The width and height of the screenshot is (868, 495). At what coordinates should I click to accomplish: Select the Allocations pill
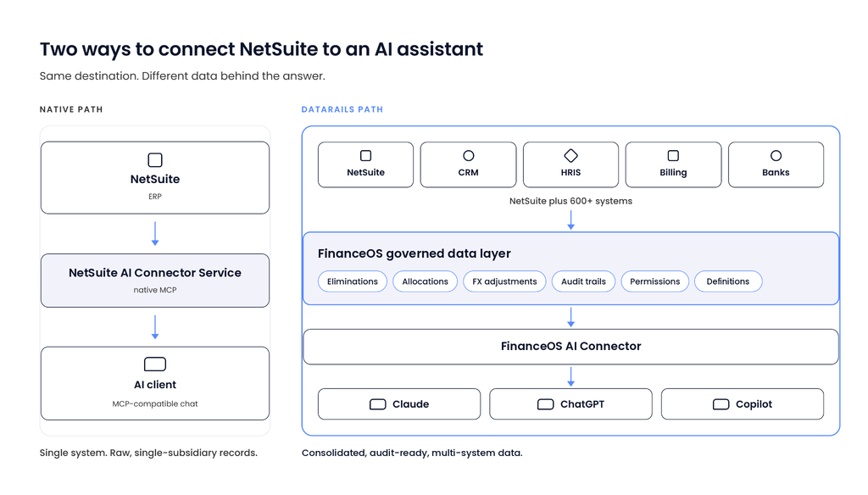(x=426, y=281)
